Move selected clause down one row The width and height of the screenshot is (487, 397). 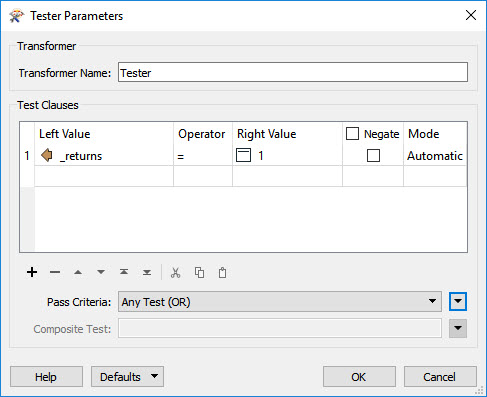[x=101, y=272]
